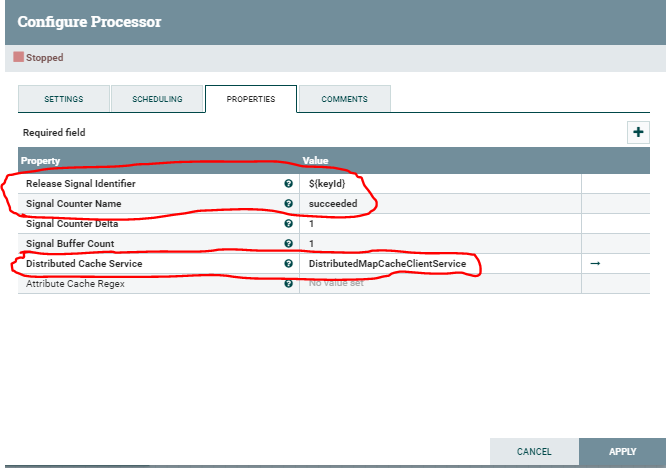Click the Required field label
This screenshot has height=468, width=666.
click(54, 133)
